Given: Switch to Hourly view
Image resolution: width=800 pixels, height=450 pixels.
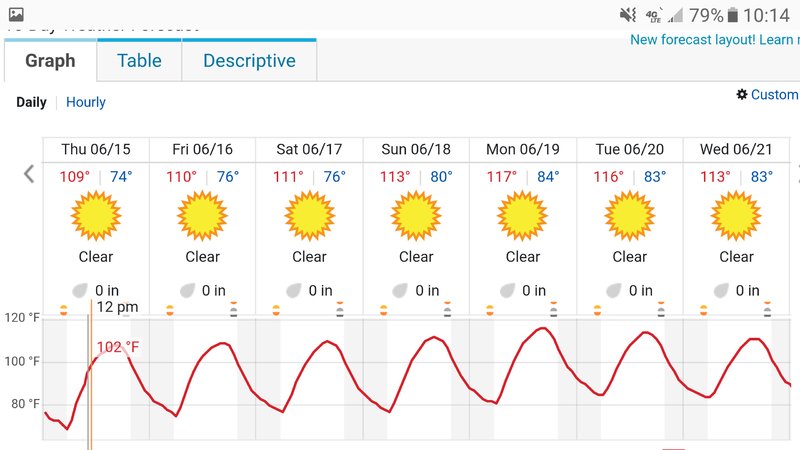Looking at the screenshot, I should [86, 102].
